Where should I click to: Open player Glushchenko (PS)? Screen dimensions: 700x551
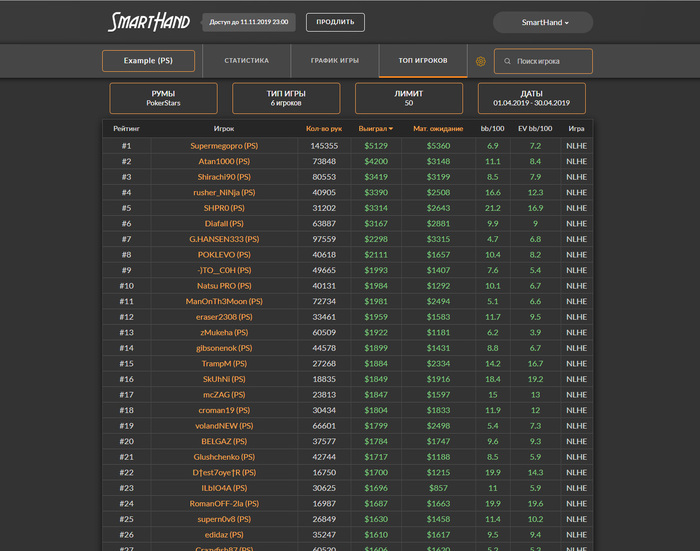click(x=224, y=457)
